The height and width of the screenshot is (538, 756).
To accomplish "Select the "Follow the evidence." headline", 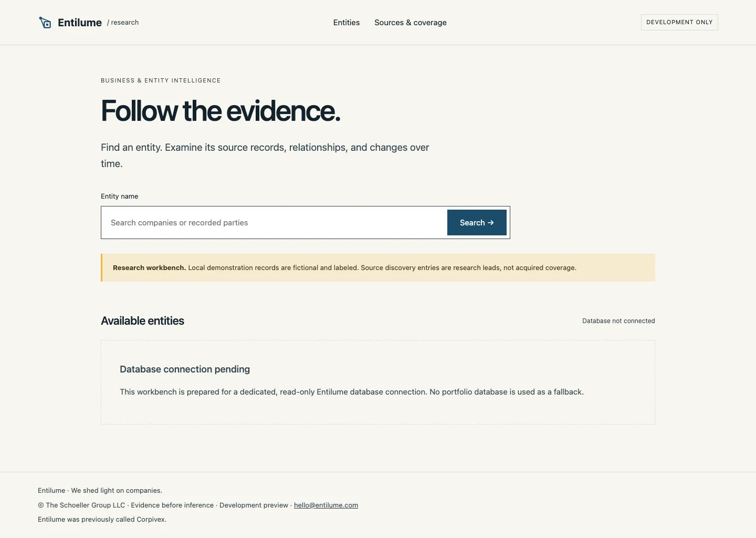I will pos(220,111).
